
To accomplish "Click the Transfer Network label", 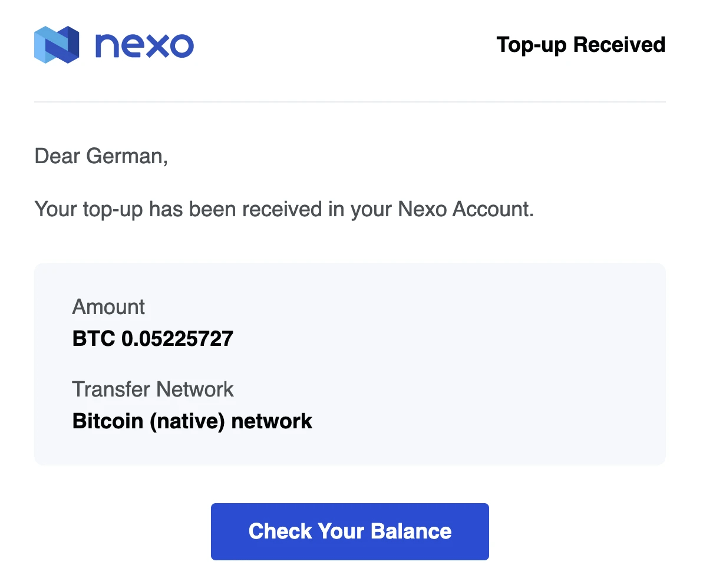I will pos(153,389).
